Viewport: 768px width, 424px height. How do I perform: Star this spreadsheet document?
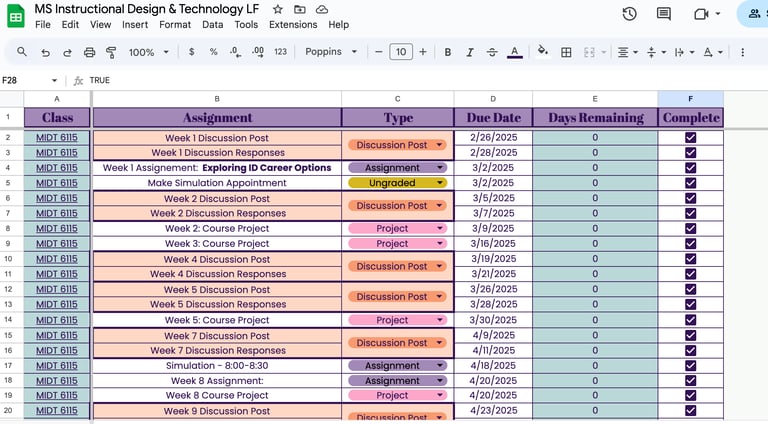tap(278, 9)
